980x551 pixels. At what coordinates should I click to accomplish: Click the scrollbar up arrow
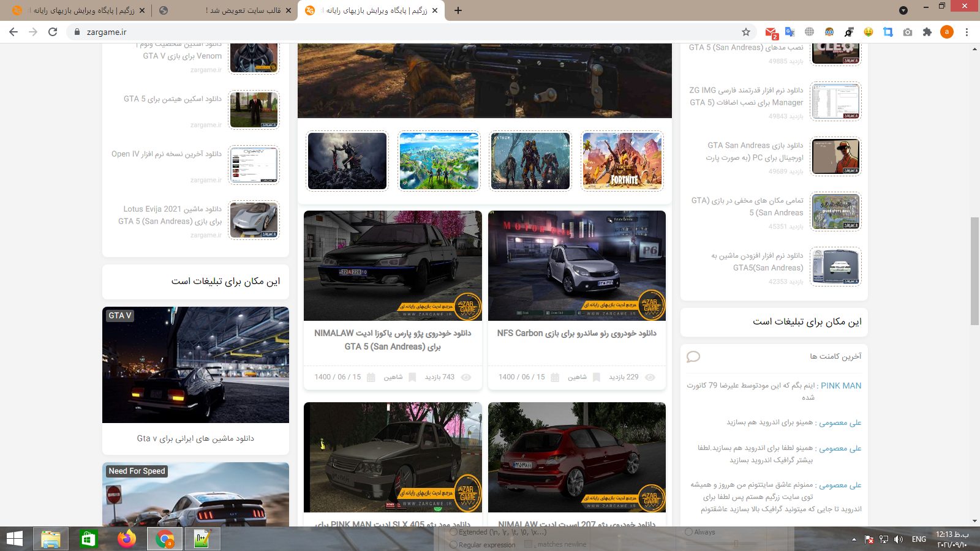(974, 48)
